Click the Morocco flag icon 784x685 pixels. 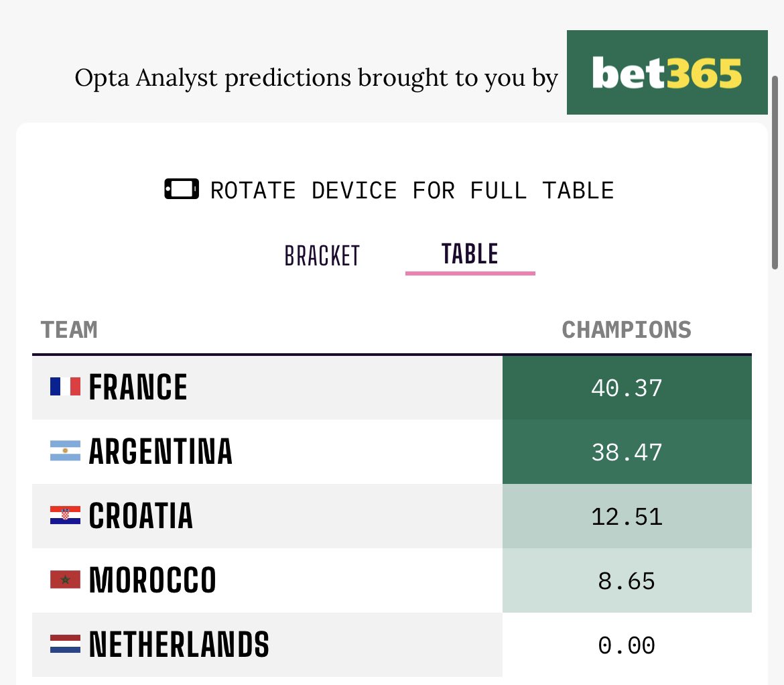point(65,580)
